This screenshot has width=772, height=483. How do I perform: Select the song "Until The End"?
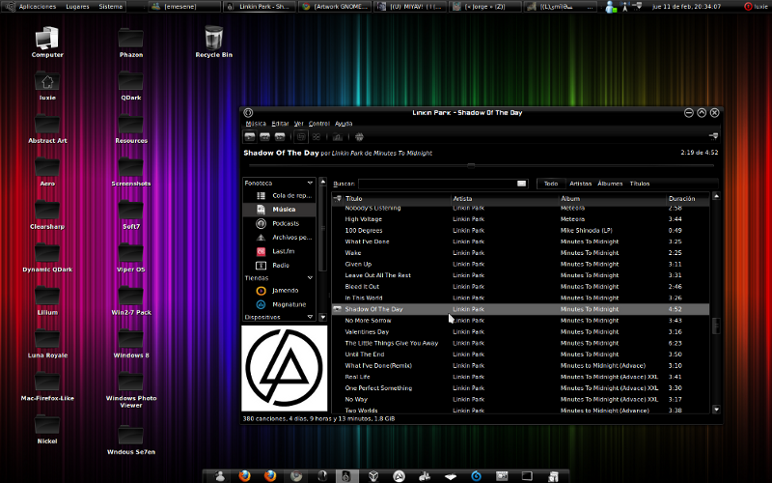(520, 354)
